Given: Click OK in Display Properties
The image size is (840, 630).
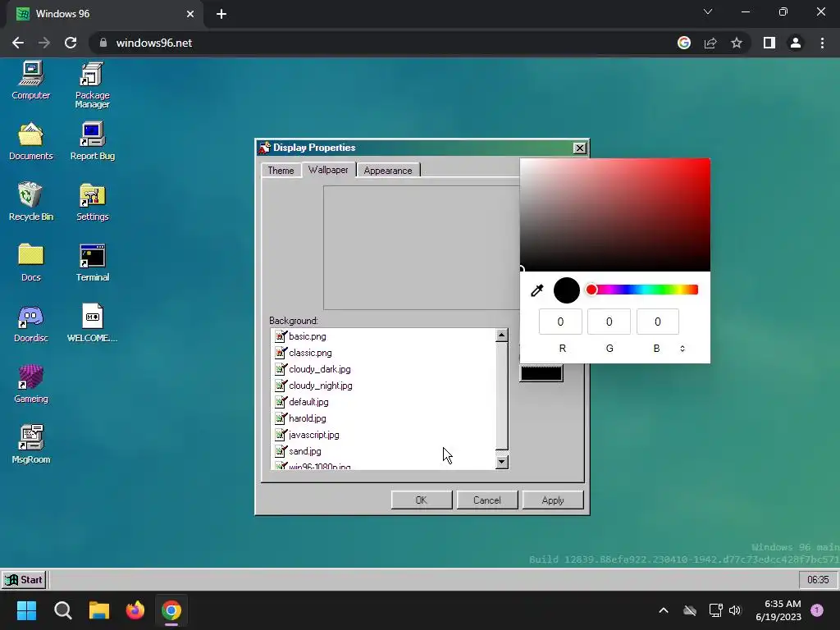Looking at the screenshot, I should tap(422, 500).
